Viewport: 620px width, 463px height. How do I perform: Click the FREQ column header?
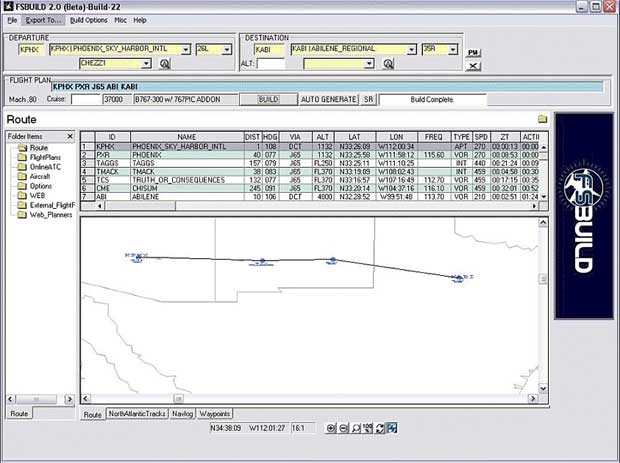click(434, 137)
